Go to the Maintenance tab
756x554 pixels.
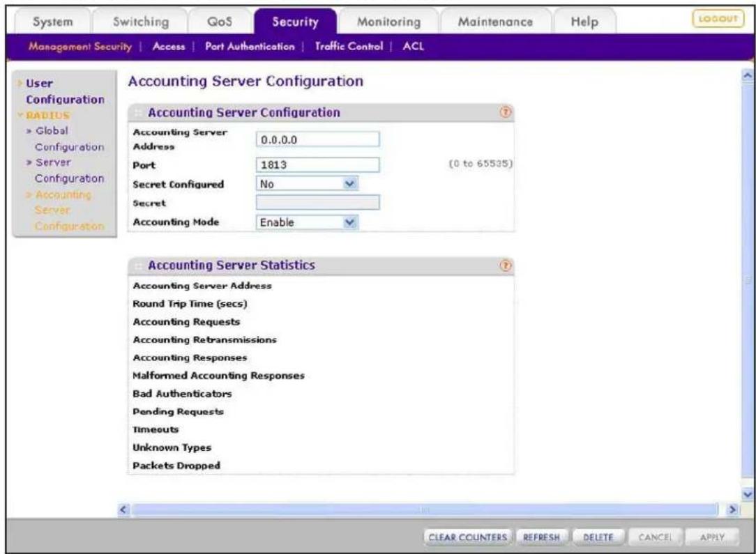coord(495,22)
